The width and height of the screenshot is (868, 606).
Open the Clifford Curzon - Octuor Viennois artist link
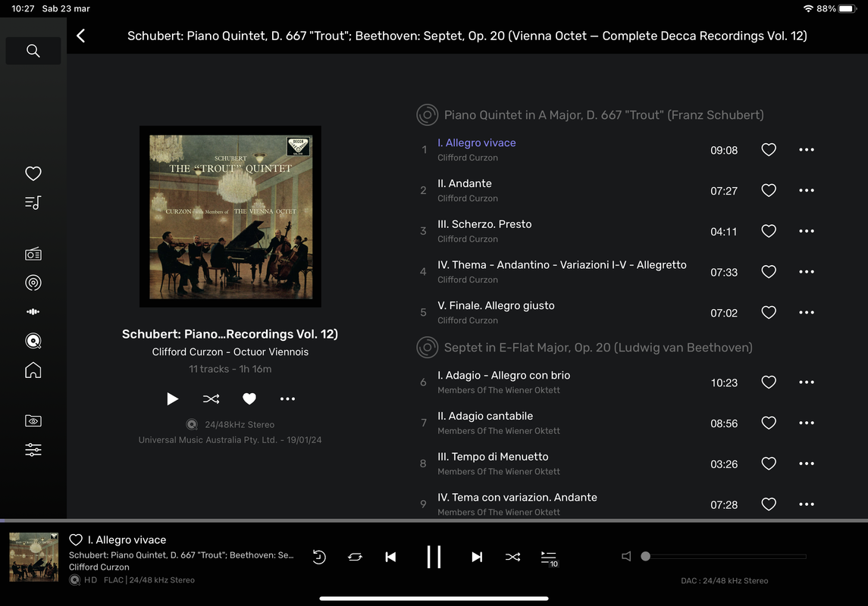[x=230, y=351]
